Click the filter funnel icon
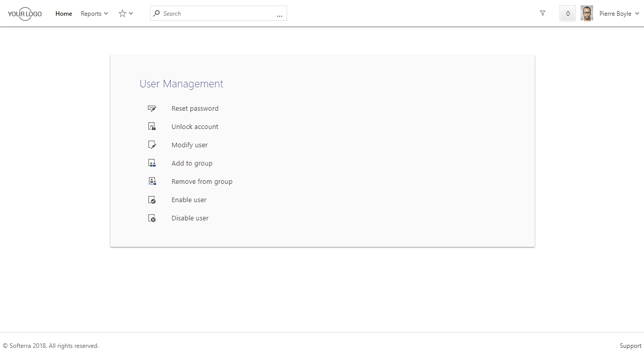644x357 pixels. [542, 14]
